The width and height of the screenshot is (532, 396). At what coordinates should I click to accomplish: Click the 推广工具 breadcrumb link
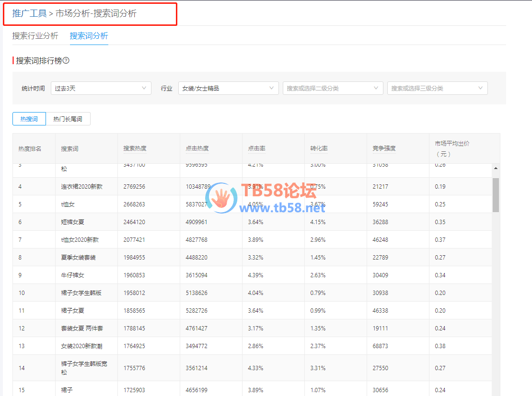pyautogui.click(x=30, y=13)
